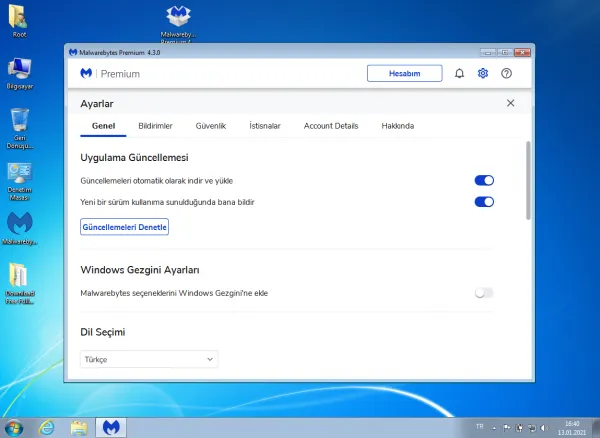Enable Malwarebytes options in Windows Explorer

[484, 293]
